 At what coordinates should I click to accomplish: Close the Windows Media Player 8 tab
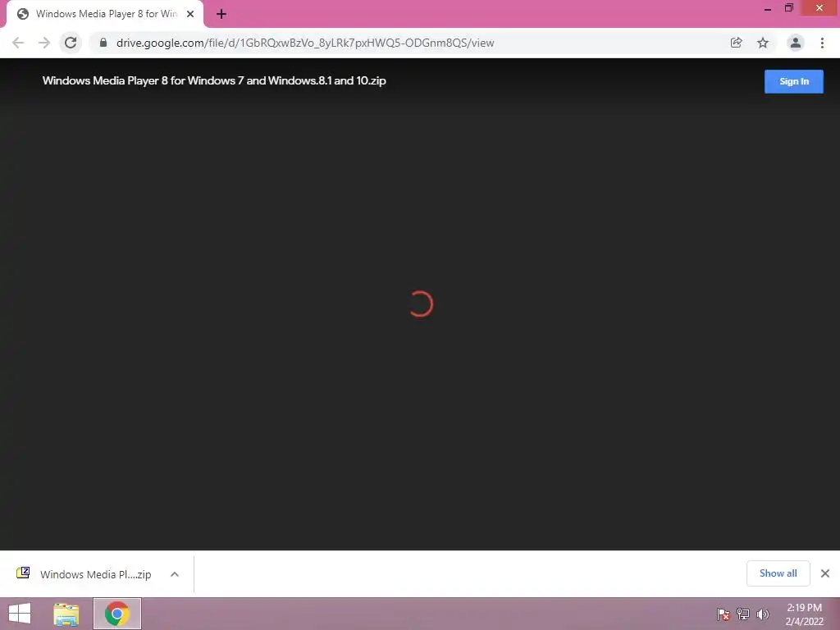(190, 14)
